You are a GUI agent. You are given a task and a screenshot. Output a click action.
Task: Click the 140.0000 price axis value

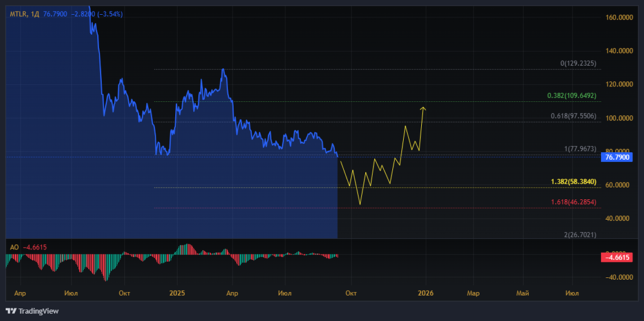point(618,51)
